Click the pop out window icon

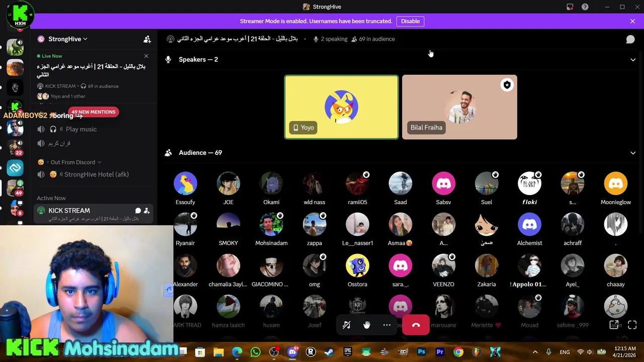tap(614, 325)
